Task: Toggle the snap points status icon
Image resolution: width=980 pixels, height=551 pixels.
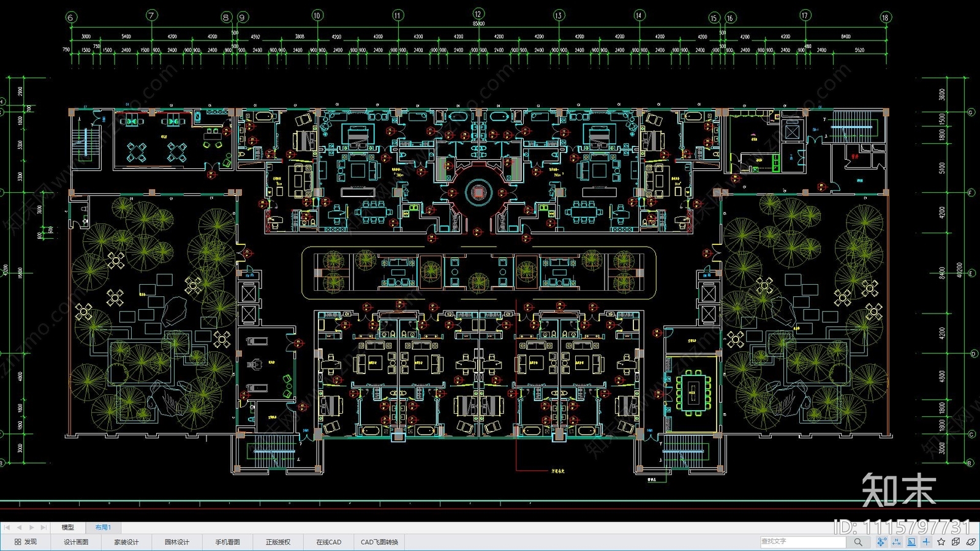Action: (x=881, y=542)
